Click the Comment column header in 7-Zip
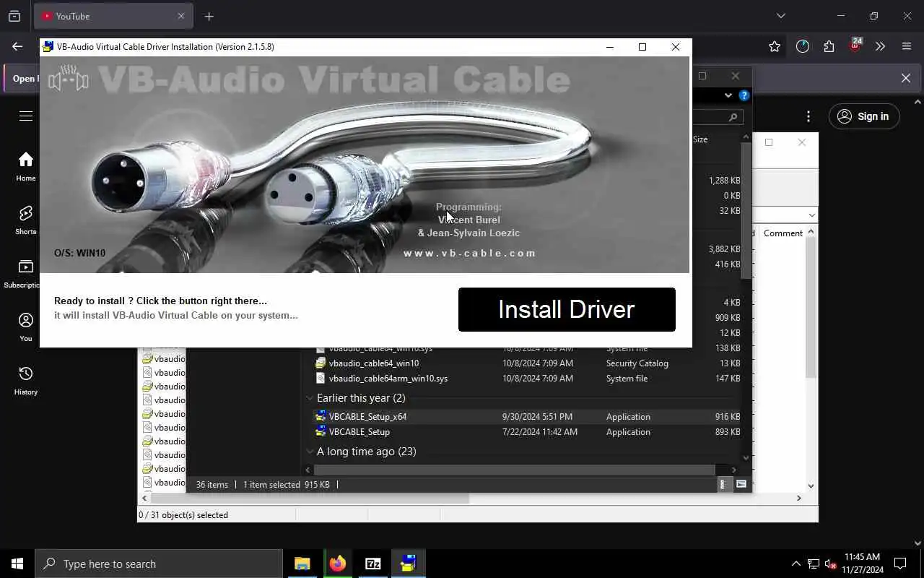This screenshot has width=924, height=578. [783, 233]
